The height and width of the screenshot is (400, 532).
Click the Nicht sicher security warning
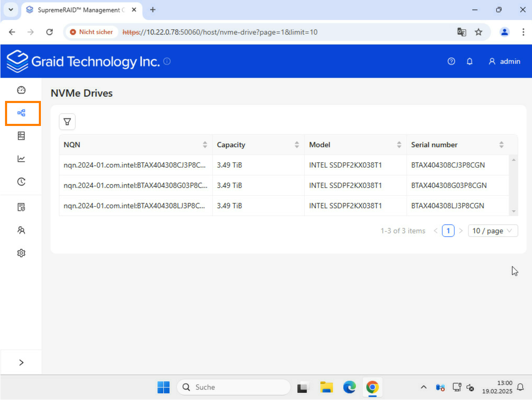pos(91,32)
